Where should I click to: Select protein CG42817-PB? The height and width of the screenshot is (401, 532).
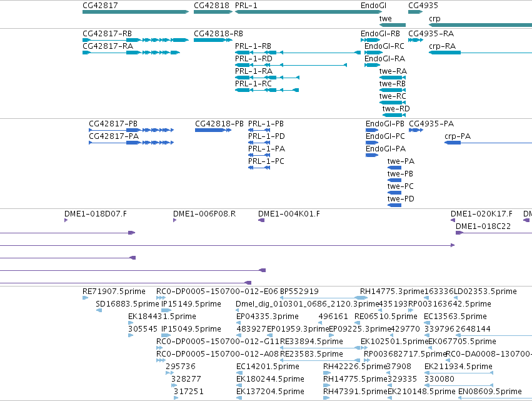(x=131, y=130)
